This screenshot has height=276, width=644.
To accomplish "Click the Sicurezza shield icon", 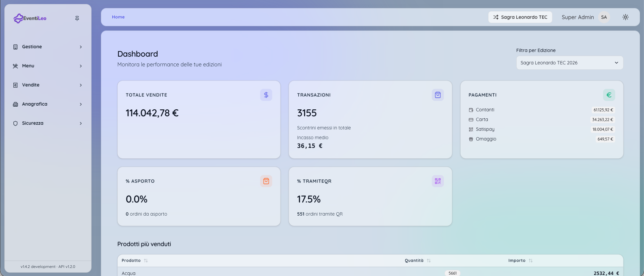I will (x=15, y=123).
